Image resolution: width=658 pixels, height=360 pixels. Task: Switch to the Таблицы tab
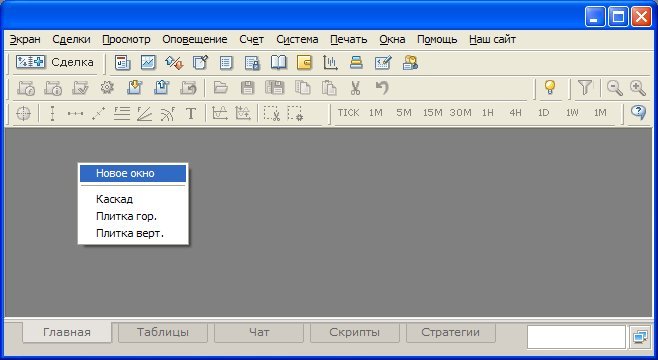point(163,332)
